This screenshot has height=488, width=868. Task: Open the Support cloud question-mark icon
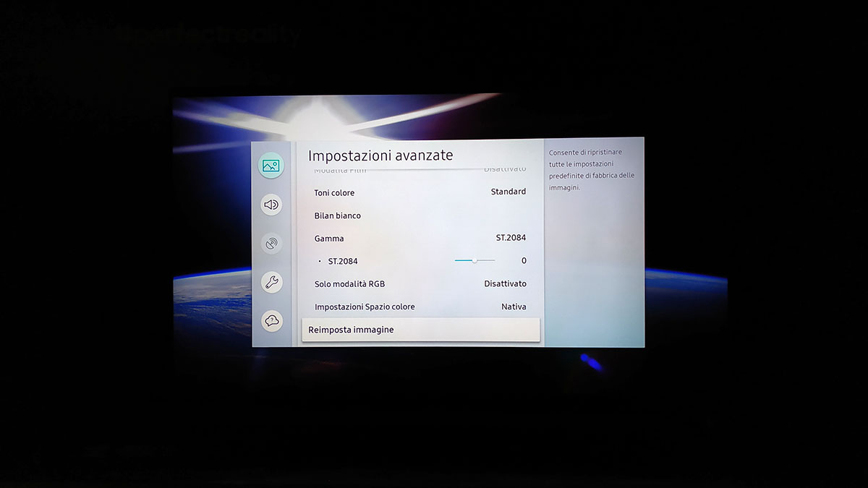tap(271, 320)
